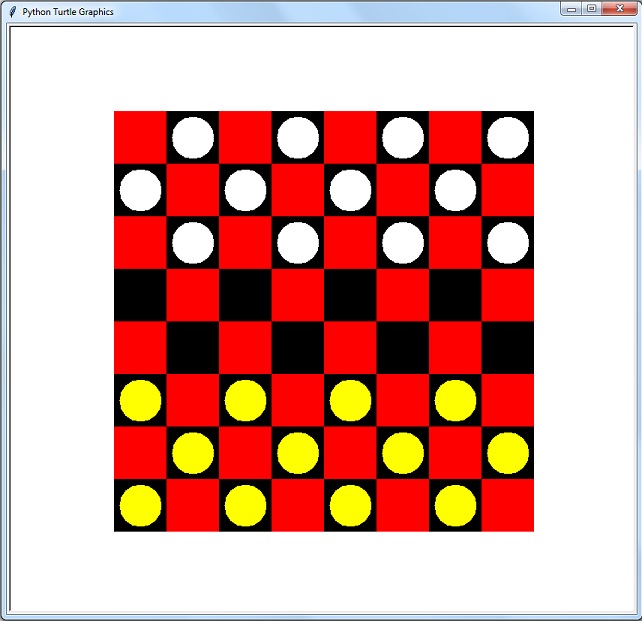Select yellow piece in row 6, column 3
Viewport: 642px width, 621px height.
pos(245,400)
